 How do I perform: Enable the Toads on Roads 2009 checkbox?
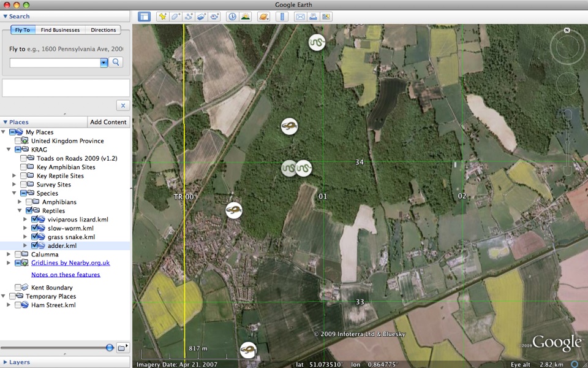tap(23, 158)
